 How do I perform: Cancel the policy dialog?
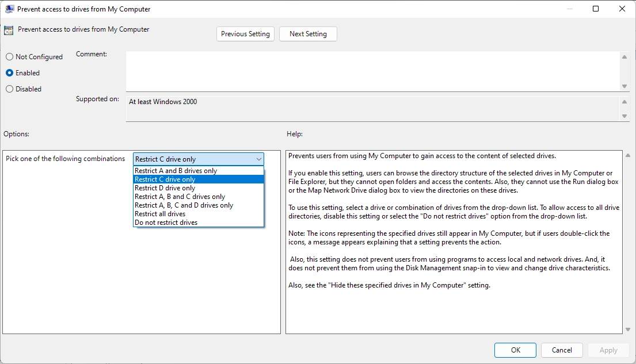click(x=562, y=350)
